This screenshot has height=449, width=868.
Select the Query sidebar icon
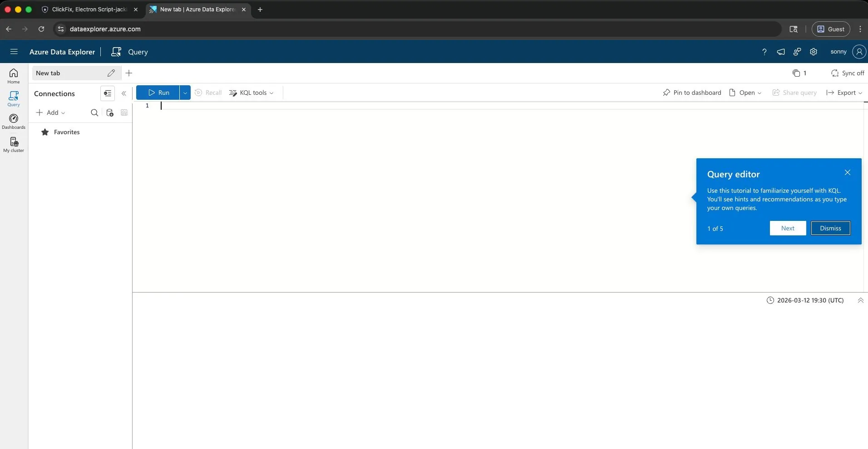[14, 99]
